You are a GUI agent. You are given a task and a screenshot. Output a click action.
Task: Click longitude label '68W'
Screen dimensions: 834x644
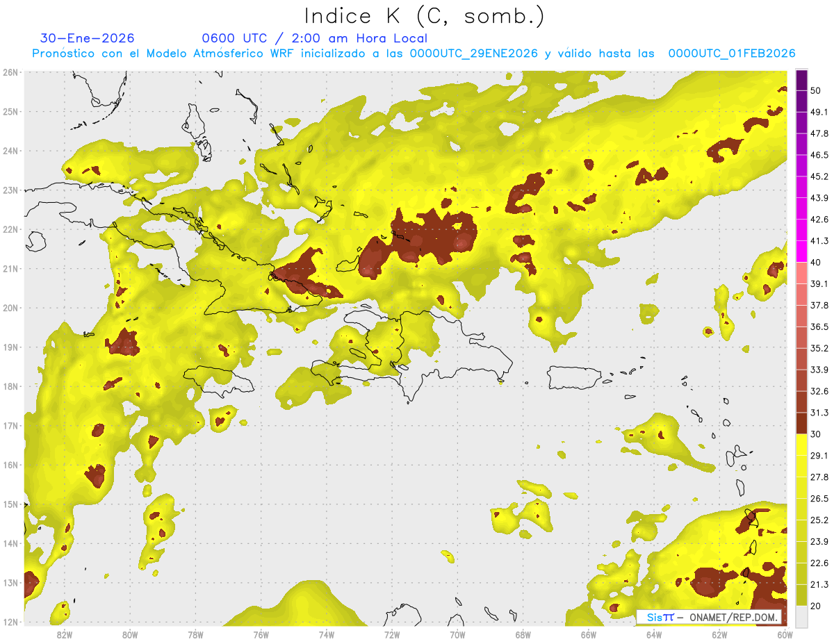[523, 634]
